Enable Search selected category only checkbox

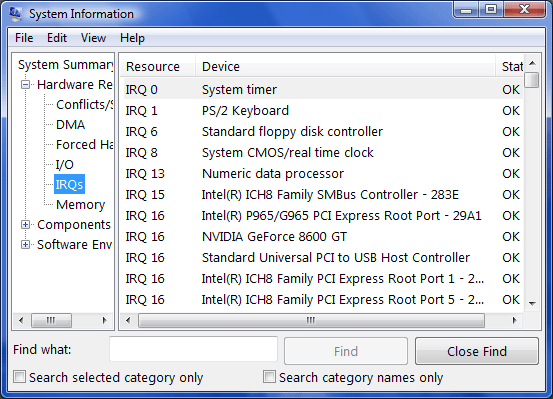point(20,377)
